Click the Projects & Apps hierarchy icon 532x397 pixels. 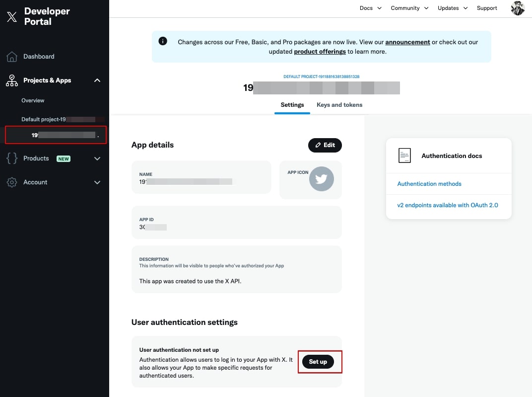point(12,80)
